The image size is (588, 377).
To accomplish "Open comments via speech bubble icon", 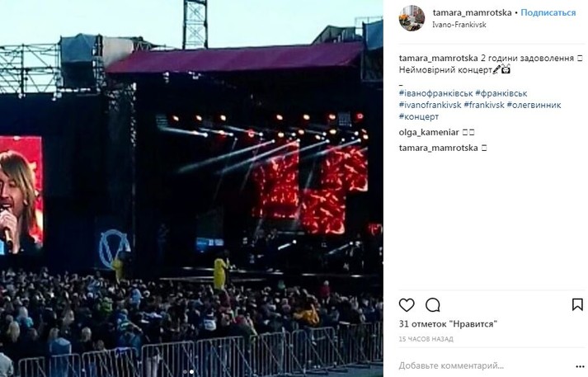I will [x=432, y=305].
